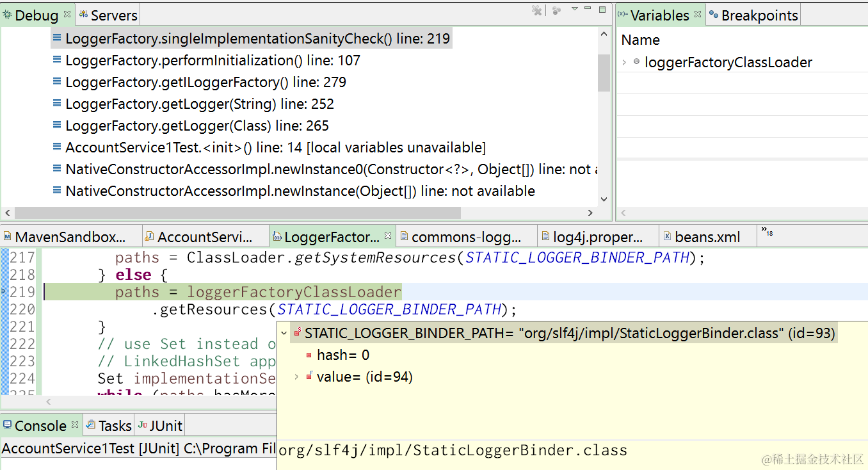Click the Debug view grouped-threads toolbar icon
This screenshot has height=470, width=868.
pos(556,11)
